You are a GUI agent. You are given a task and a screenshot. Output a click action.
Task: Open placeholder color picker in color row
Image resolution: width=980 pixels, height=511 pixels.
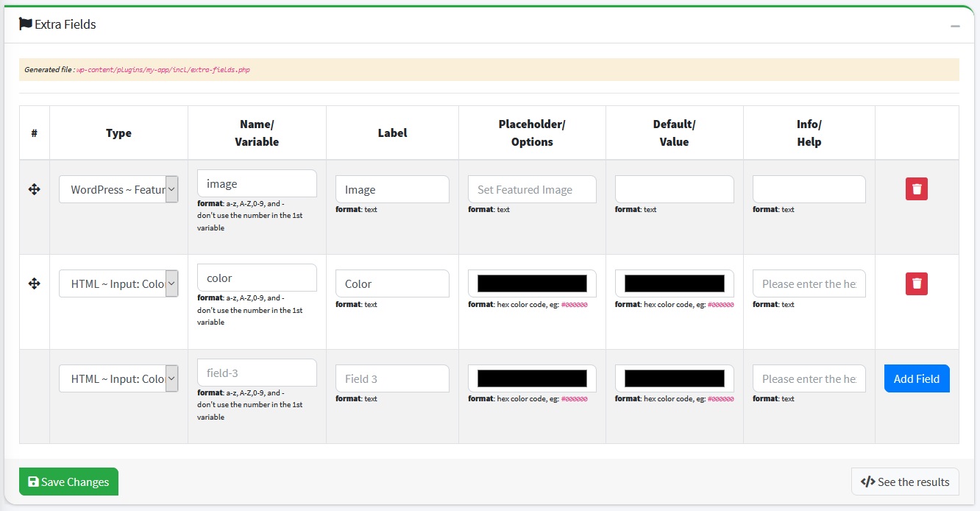[532, 283]
